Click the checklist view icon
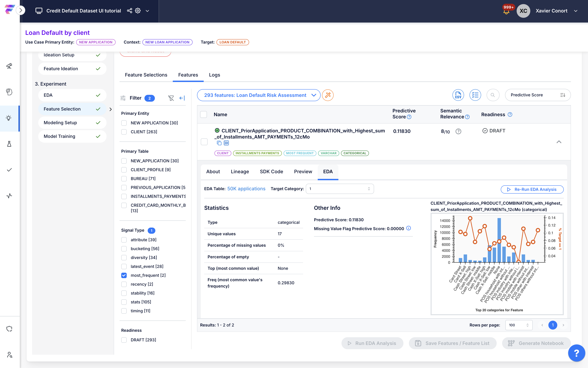 (x=475, y=95)
